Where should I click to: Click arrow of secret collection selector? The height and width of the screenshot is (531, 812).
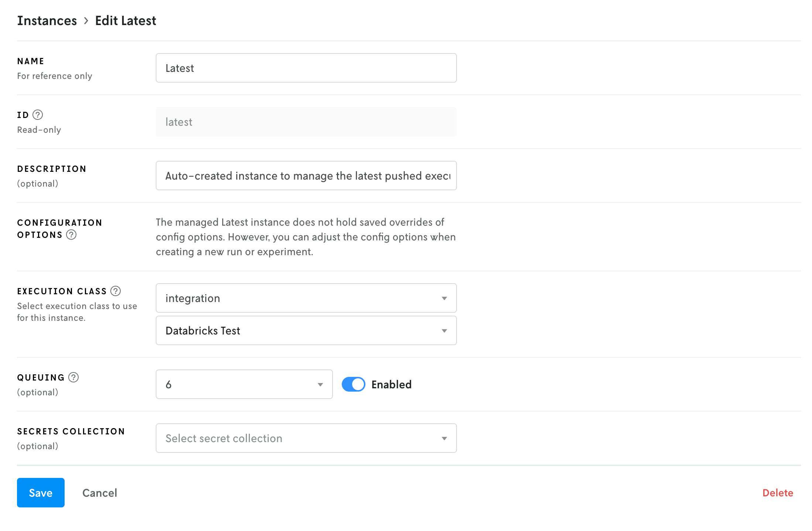pyautogui.click(x=444, y=438)
